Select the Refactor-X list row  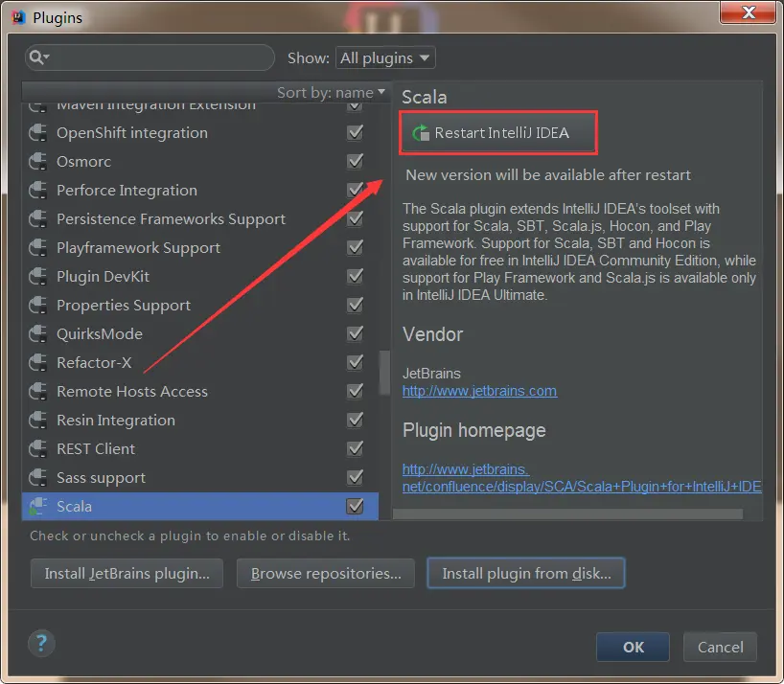200,363
